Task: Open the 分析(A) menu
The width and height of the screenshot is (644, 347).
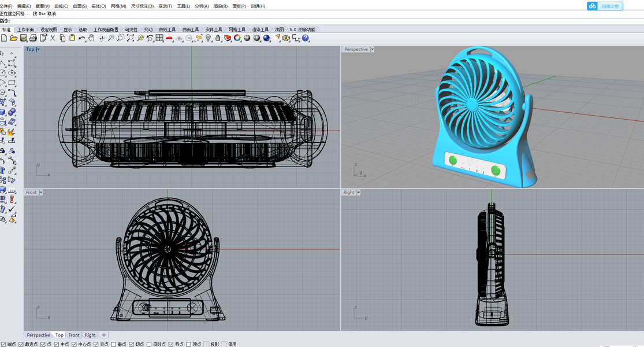Action: [202, 6]
